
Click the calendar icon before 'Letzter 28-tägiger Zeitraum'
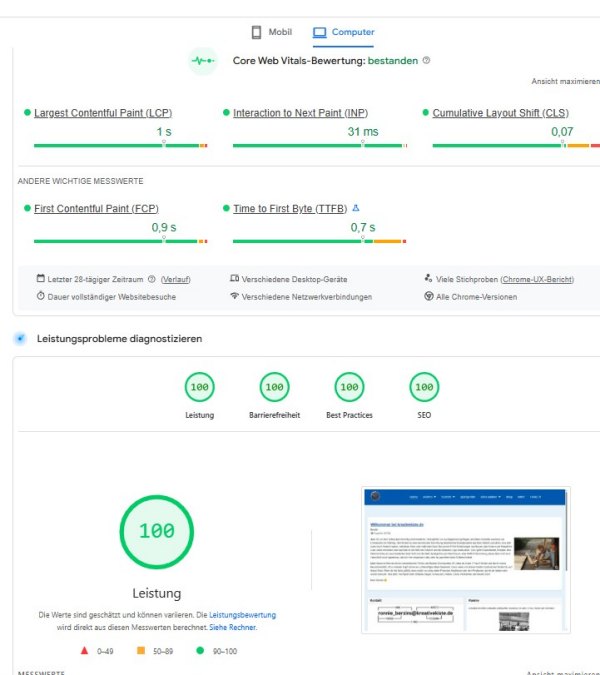[x=41, y=279]
